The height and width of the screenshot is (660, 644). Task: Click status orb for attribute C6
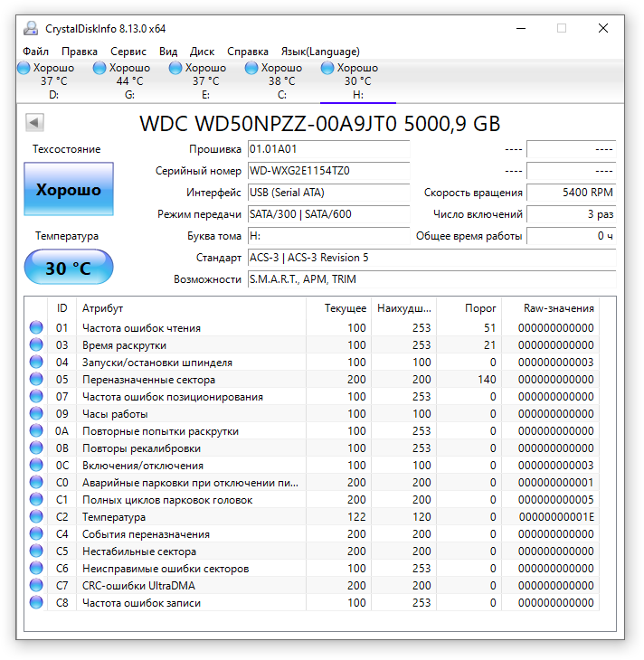[x=36, y=568]
